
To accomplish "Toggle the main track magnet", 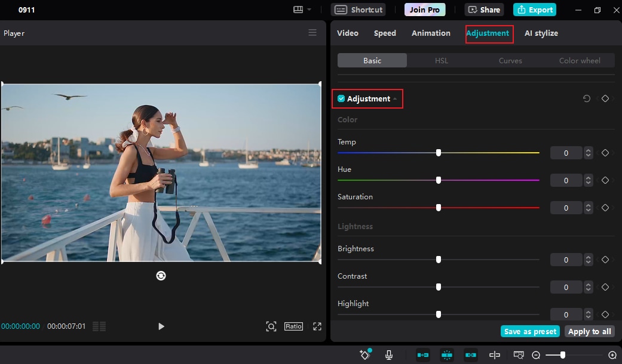I will tap(423, 355).
